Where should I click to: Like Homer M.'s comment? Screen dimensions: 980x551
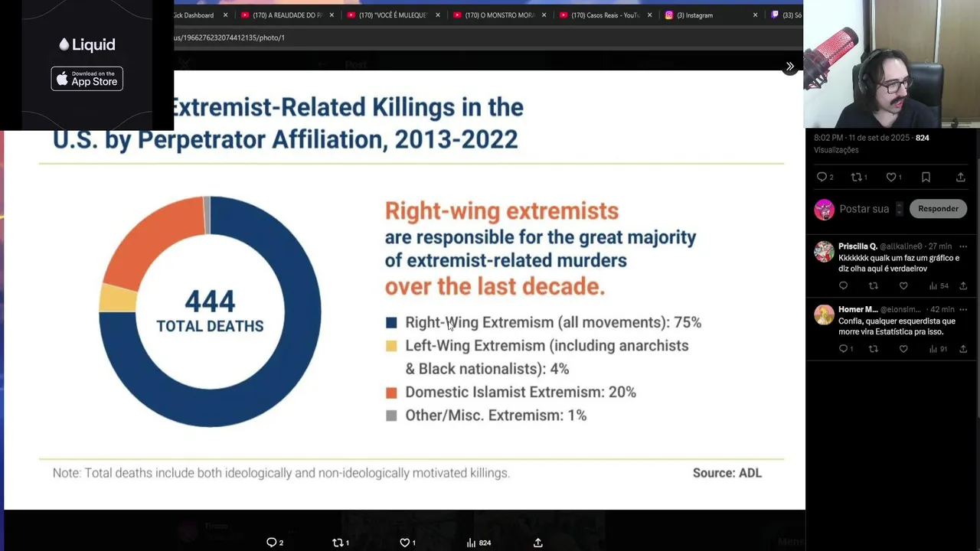(903, 349)
